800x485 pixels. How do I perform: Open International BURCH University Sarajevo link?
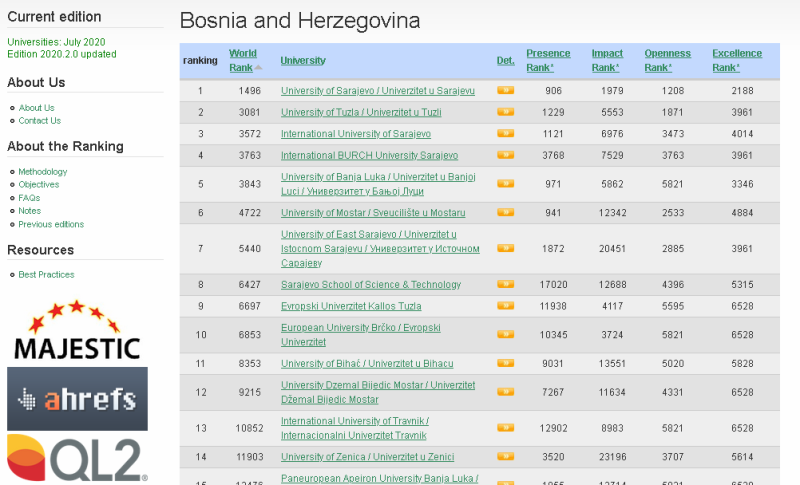tap(369, 155)
